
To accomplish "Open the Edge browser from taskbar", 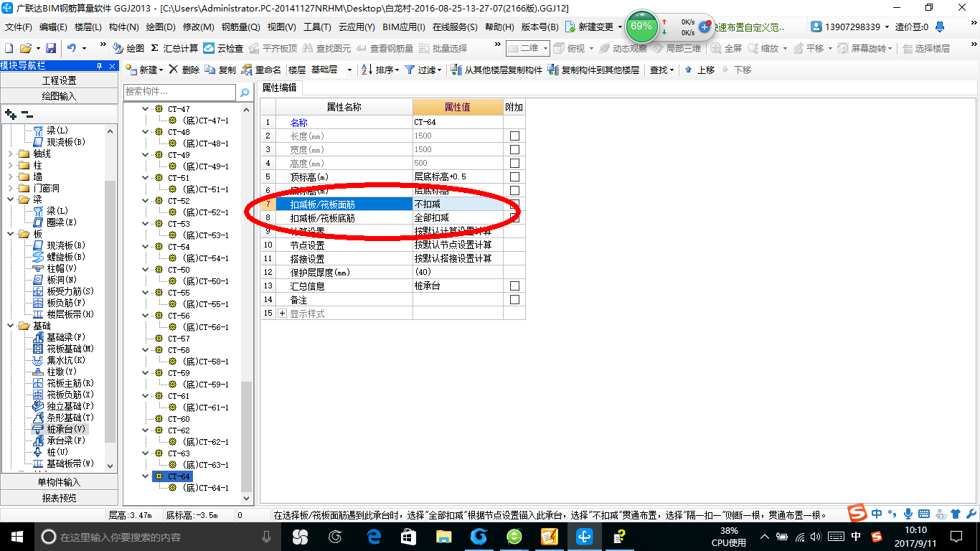I will [x=373, y=537].
